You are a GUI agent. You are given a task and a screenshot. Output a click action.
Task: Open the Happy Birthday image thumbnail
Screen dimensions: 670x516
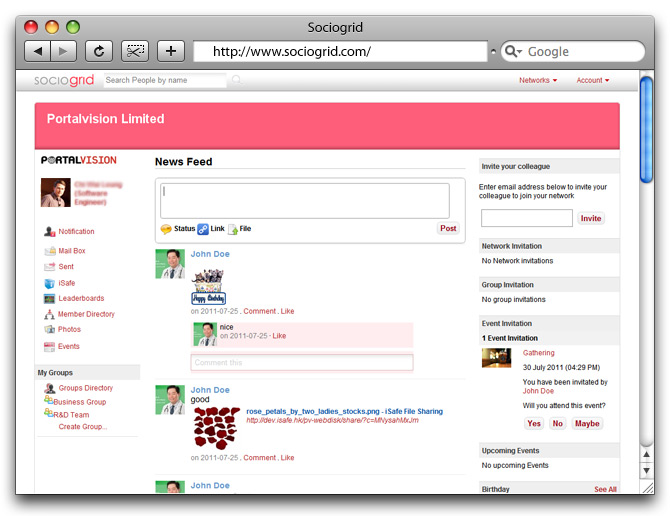[x=208, y=287]
